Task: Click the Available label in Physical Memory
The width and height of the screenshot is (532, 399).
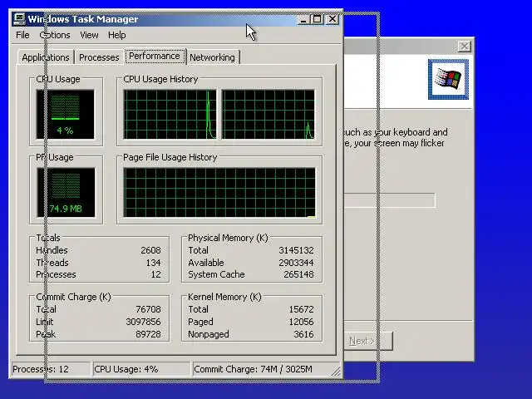Action: [206, 263]
